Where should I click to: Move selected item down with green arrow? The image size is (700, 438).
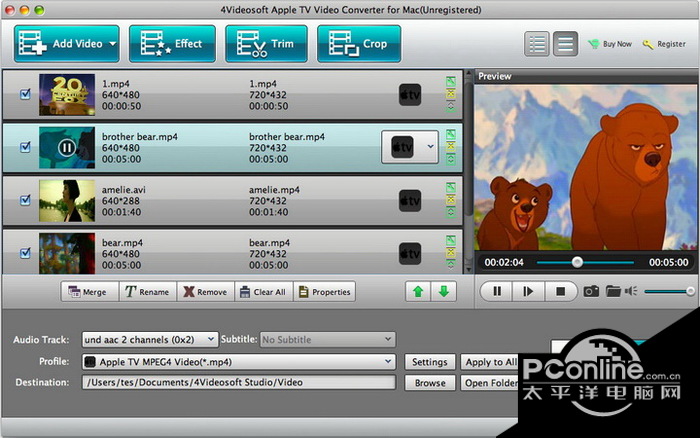(442, 292)
